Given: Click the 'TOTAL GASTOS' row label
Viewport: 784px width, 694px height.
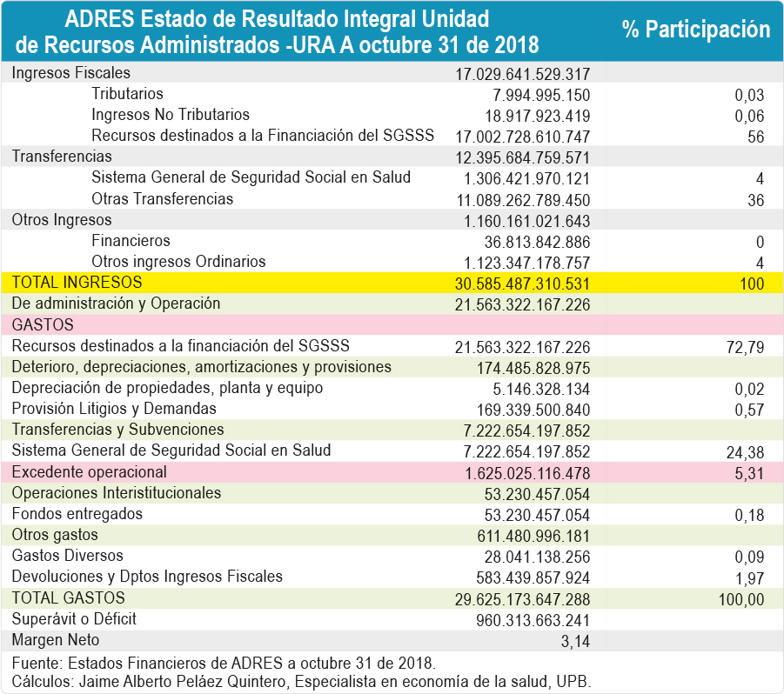Looking at the screenshot, I should point(69,598).
